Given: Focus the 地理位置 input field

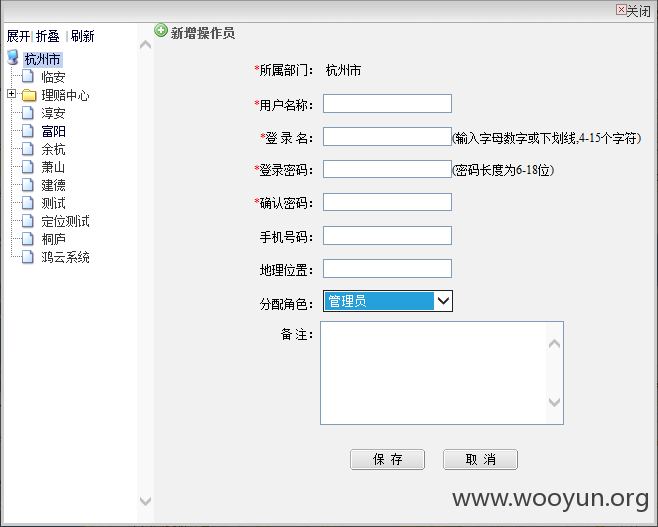Looking at the screenshot, I should click(x=387, y=269).
